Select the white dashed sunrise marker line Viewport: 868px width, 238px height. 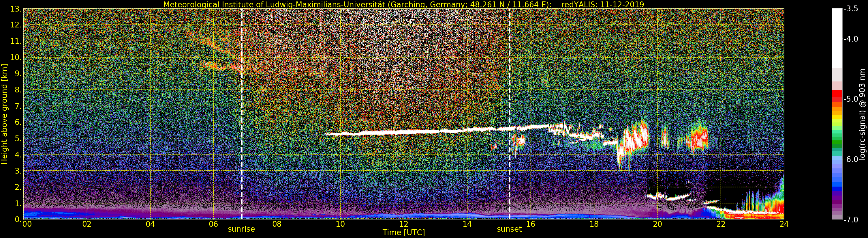(x=242, y=114)
